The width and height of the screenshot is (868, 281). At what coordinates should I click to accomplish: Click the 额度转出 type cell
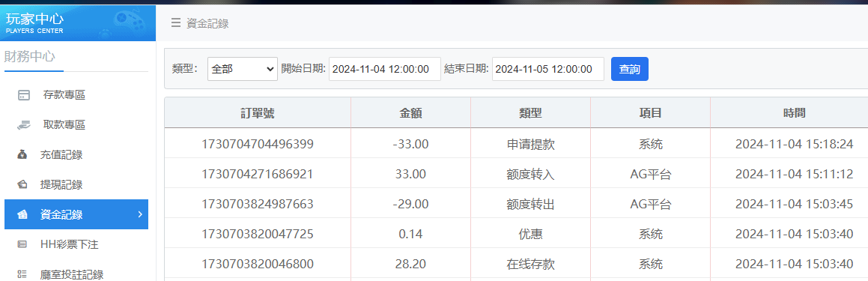[530, 204]
